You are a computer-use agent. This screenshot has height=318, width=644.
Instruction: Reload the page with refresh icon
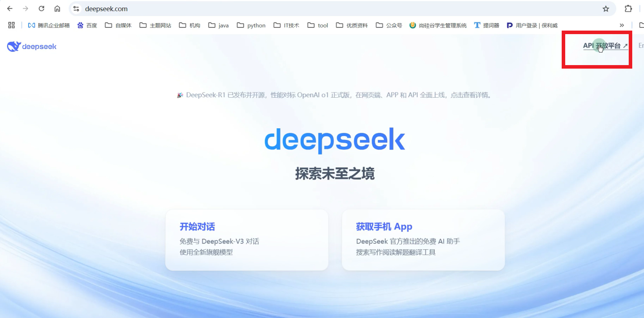(42, 9)
